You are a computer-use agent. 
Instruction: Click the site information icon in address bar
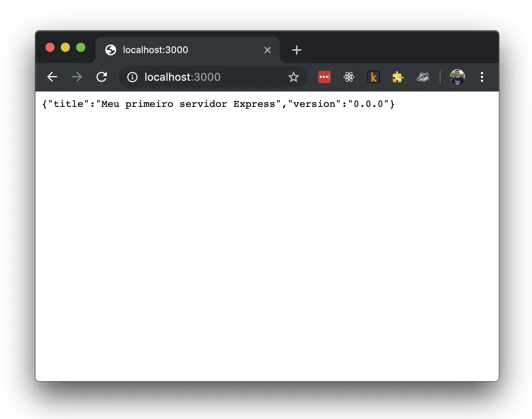[x=132, y=77]
